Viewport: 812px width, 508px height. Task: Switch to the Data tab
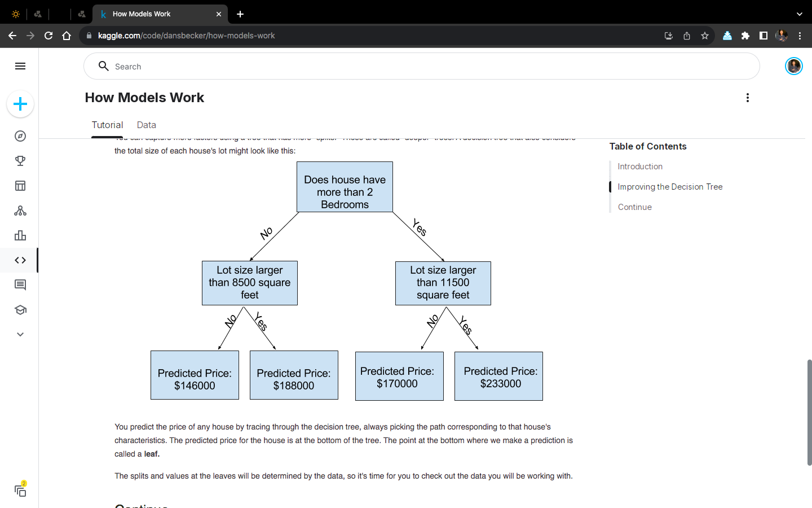coord(146,125)
